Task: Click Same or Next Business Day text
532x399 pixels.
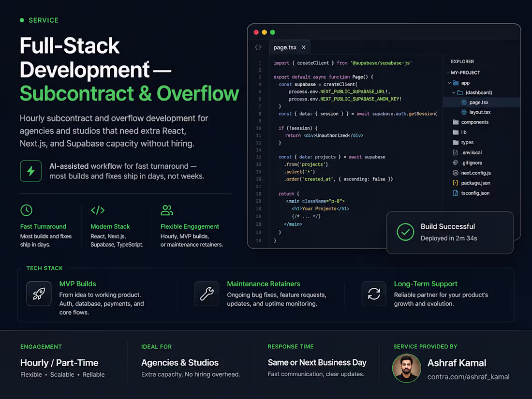Action: 317,363
